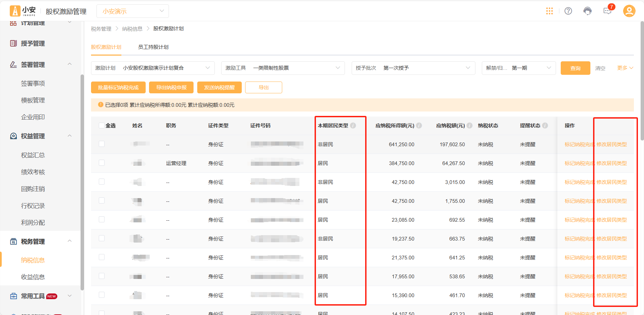Click 导出纳税申报 button
644x315 pixels.
(171, 88)
